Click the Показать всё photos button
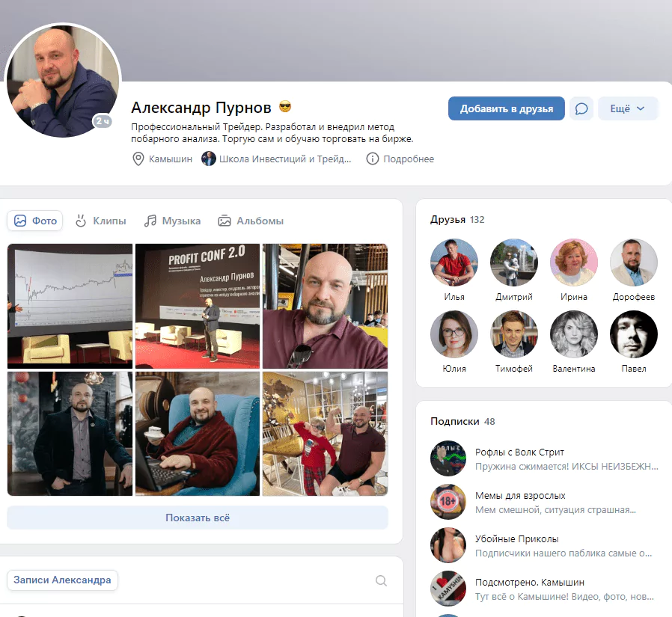 198,518
